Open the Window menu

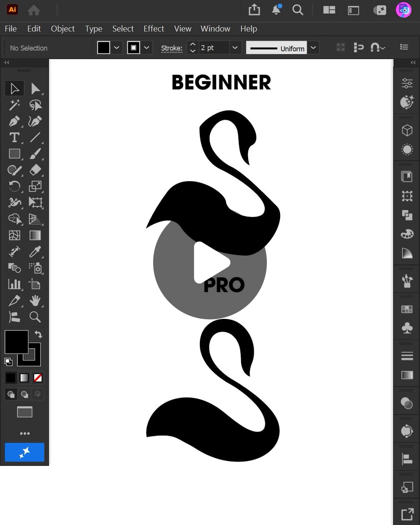point(215,28)
